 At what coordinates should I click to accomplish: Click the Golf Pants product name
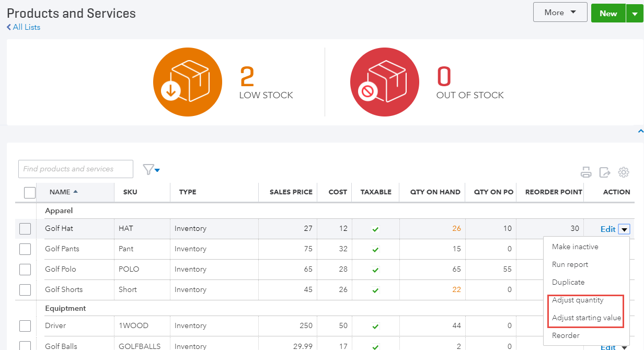coord(62,249)
